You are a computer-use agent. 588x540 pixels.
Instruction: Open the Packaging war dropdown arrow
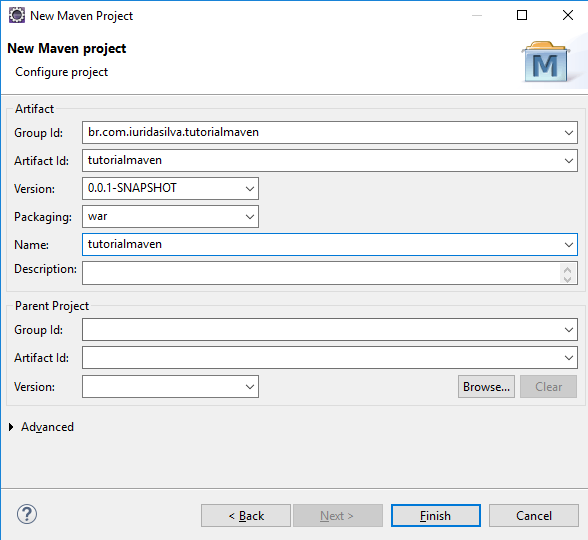pos(250,216)
